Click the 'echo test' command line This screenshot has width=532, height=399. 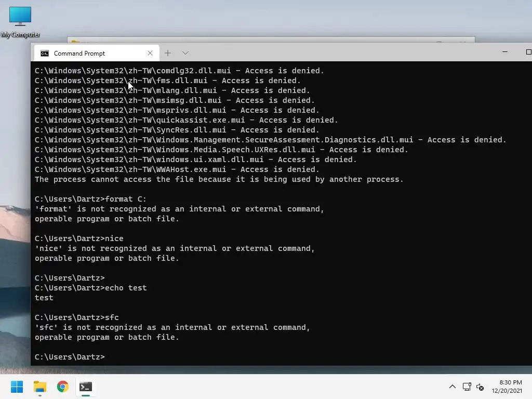point(90,288)
